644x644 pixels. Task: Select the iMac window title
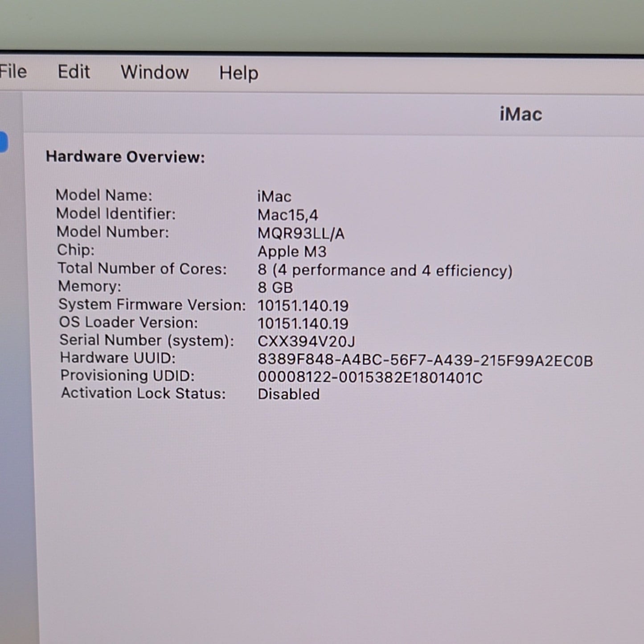click(x=521, y=115)
